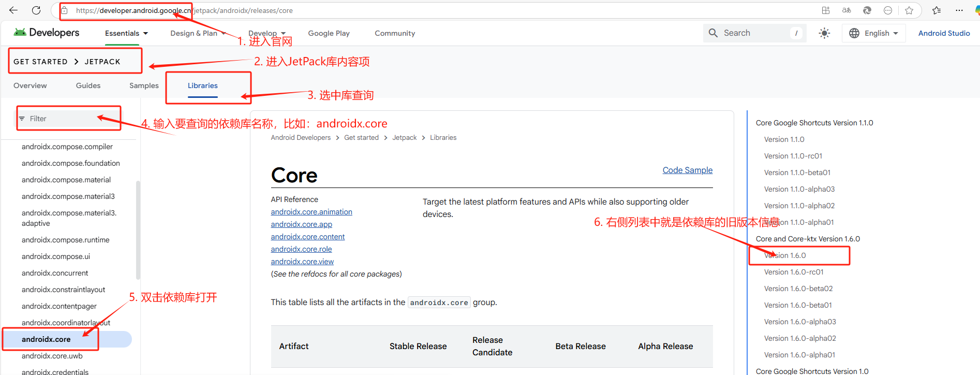The width and height of the screenshot is (980, 375).
Task: Expand the Design & Plan dropdown
Action: (198, 33)
